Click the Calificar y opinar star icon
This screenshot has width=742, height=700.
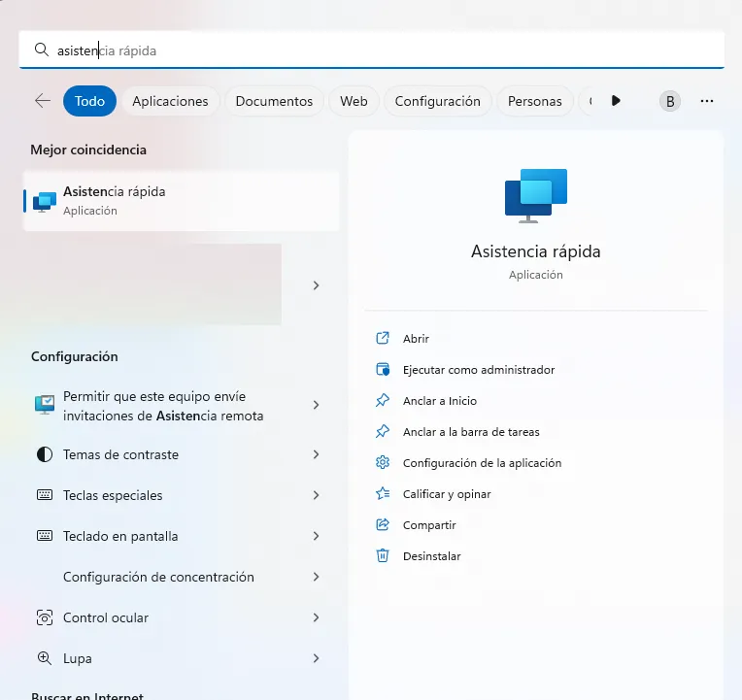point(383,494)
